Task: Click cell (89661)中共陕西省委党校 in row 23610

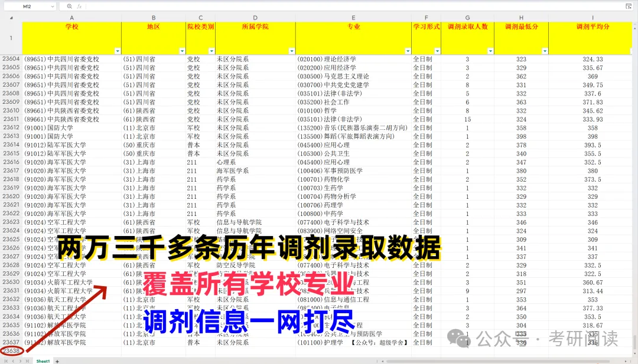Action: coord(71,110)
